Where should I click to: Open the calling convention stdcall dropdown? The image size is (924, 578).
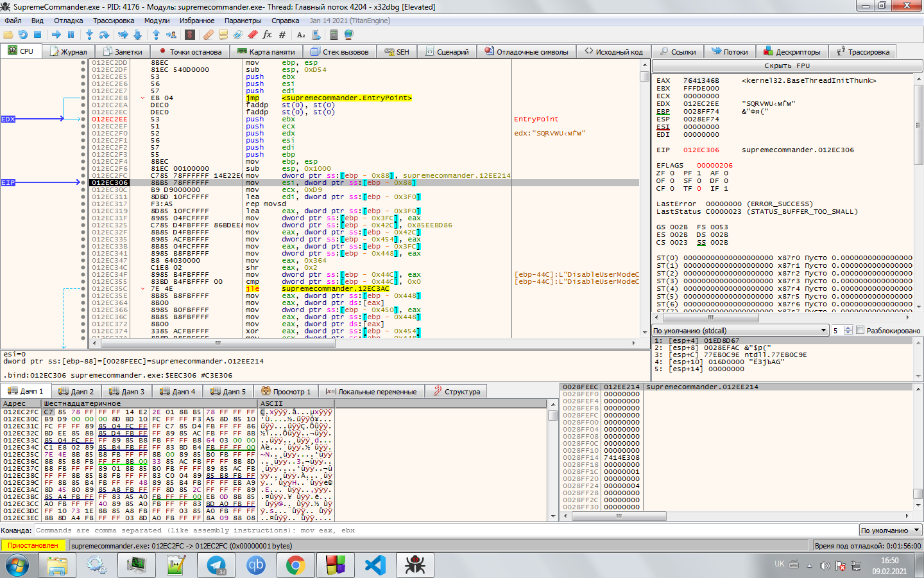(x=740, y=330)
